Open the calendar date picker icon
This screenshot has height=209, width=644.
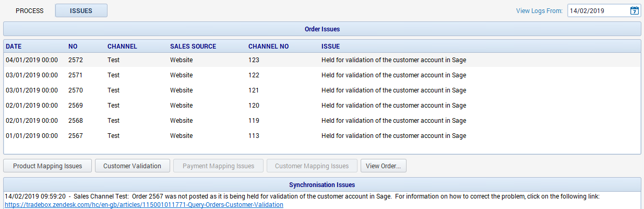[634, 10]
